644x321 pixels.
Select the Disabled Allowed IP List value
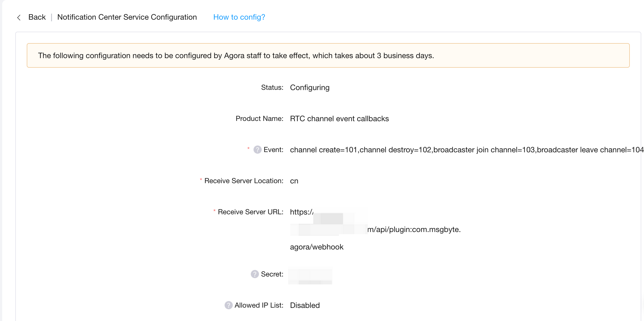pos(305,305)
